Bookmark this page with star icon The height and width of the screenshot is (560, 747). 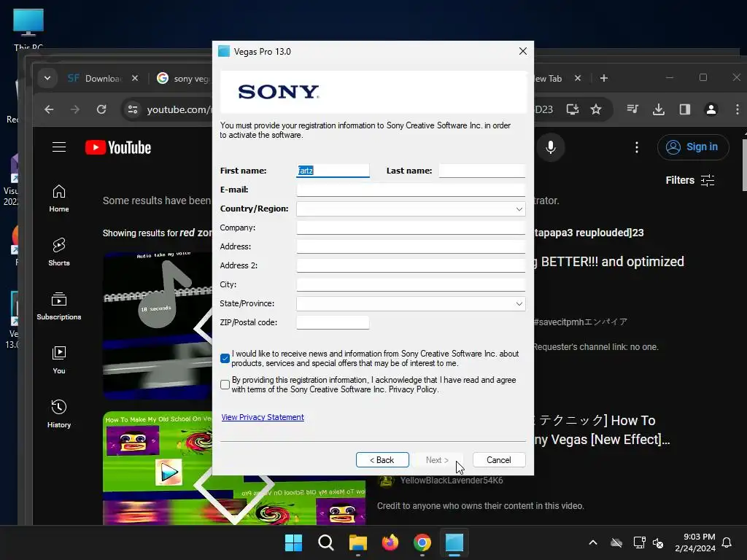[x=595, y=109]
